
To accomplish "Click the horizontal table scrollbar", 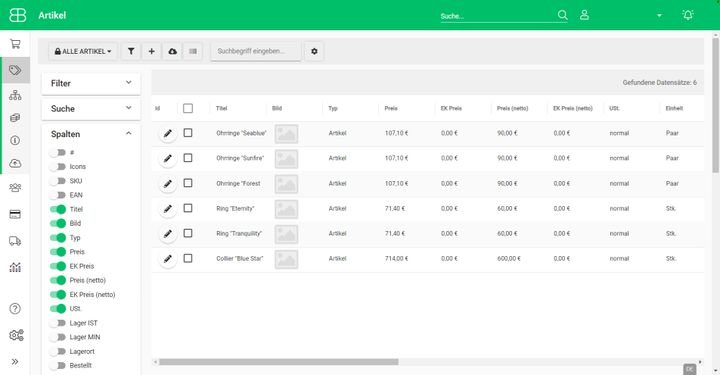I will (x=279, y=362).
